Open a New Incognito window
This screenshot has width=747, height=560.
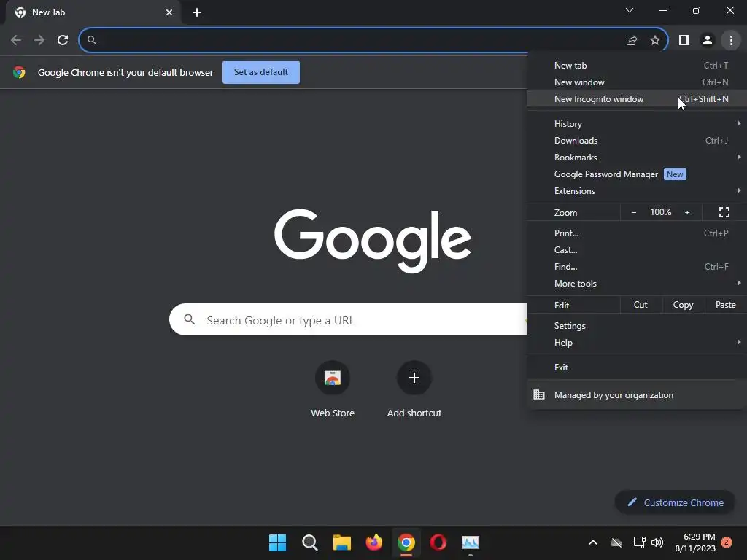point(636,99)
